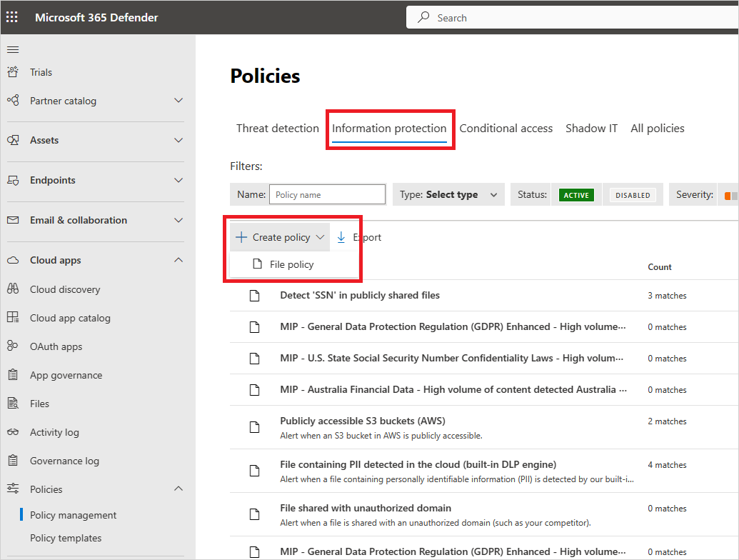Choose File policy from Create menu
The image size is (739, 560).
(x=291, y=264)
